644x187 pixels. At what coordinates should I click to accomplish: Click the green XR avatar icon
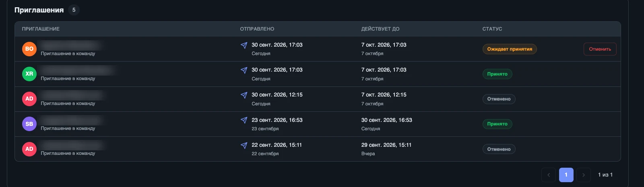[29, 74]
